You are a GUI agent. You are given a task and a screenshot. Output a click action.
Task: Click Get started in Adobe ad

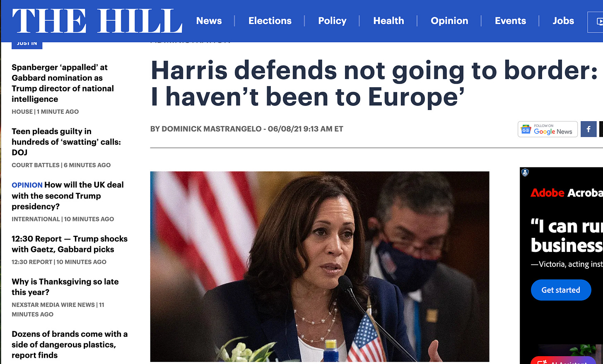pos(561,290)
